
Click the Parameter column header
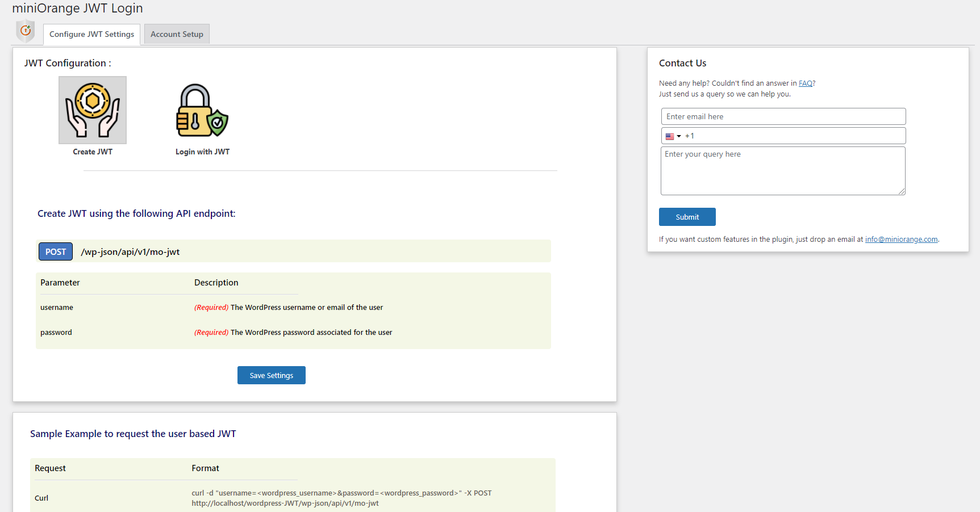point(60,283)
